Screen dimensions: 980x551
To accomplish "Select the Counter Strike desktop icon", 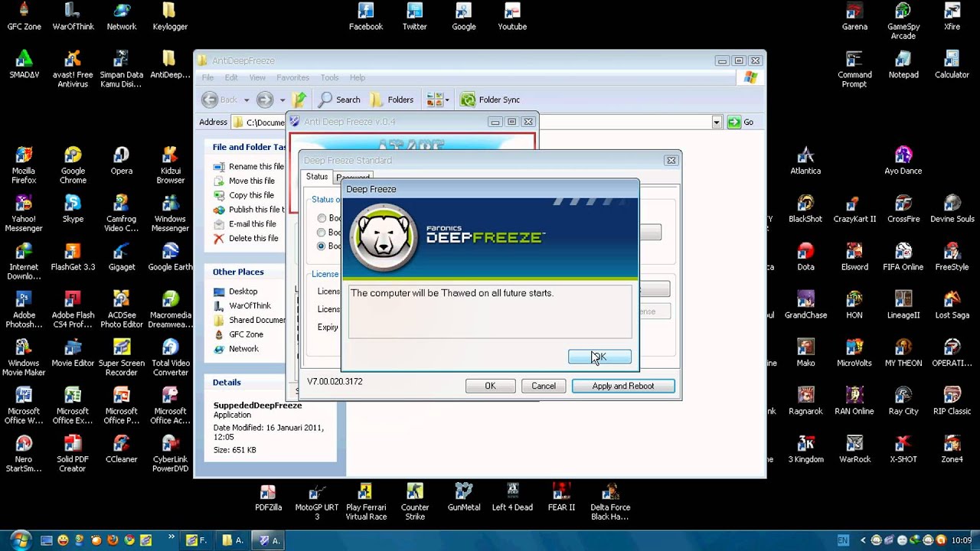I will [x=414, y=492].
